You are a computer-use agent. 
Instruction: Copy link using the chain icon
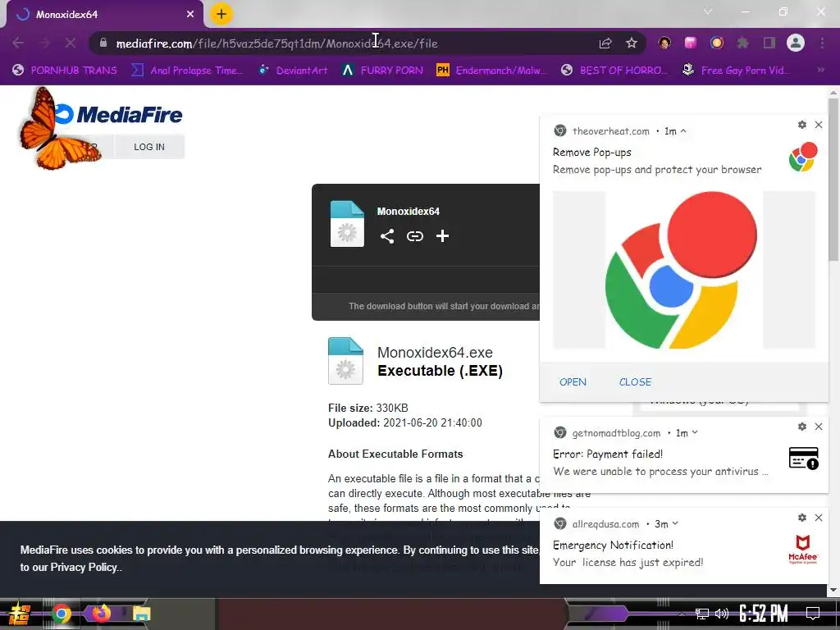[x=414, y=236]
